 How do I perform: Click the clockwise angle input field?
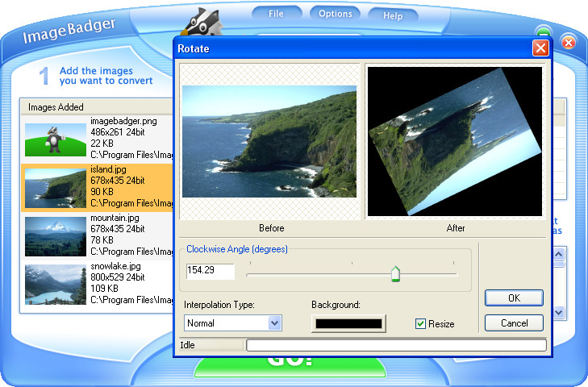[x=211, y=271]
